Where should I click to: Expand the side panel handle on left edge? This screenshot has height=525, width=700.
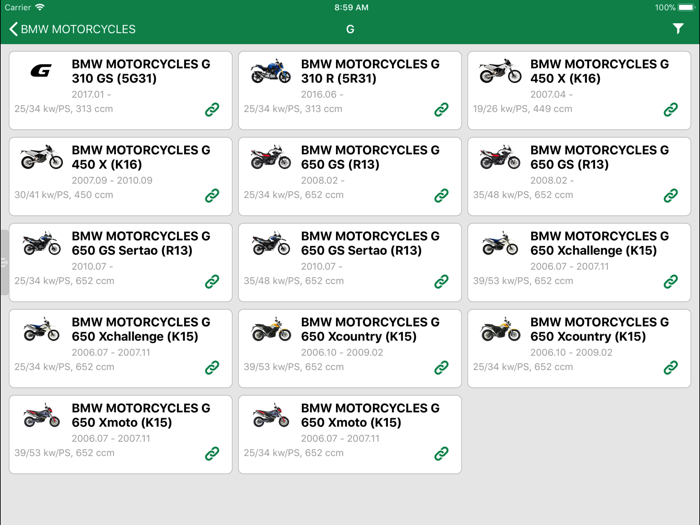click(x=4, y=263)
